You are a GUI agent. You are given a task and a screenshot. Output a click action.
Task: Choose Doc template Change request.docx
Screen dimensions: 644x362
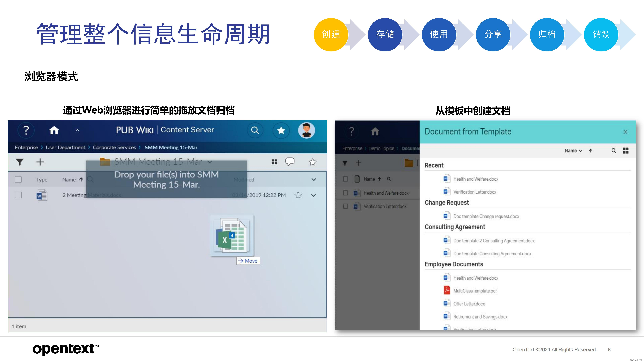click(486, 216)
